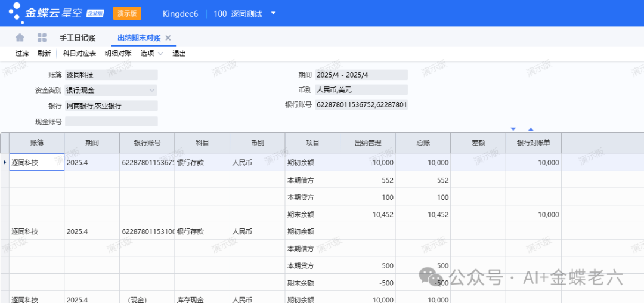644x303 pixels.
Task: Click the 银行对账单 column header
Action: pyautogui.click(x=533, y=143)
